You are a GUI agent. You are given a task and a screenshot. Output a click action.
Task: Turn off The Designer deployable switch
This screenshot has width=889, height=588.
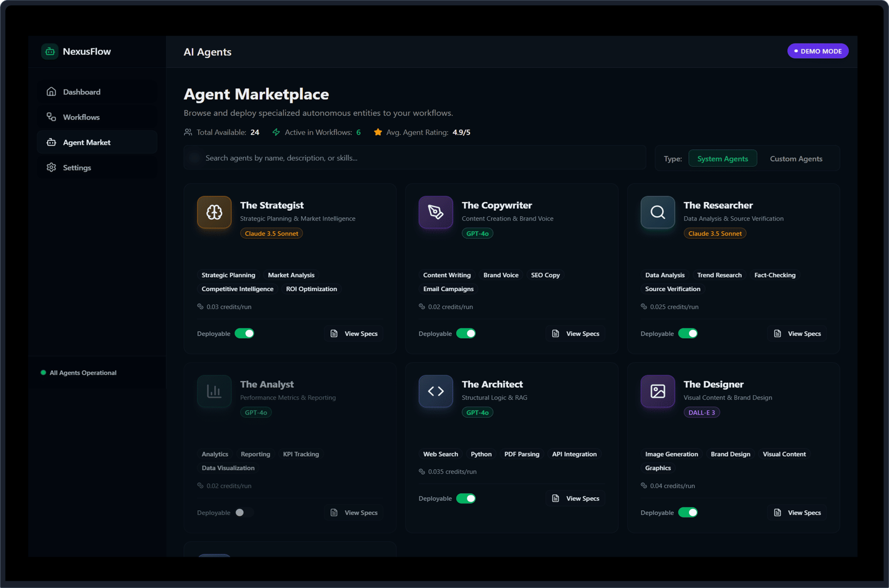[688, 512]
